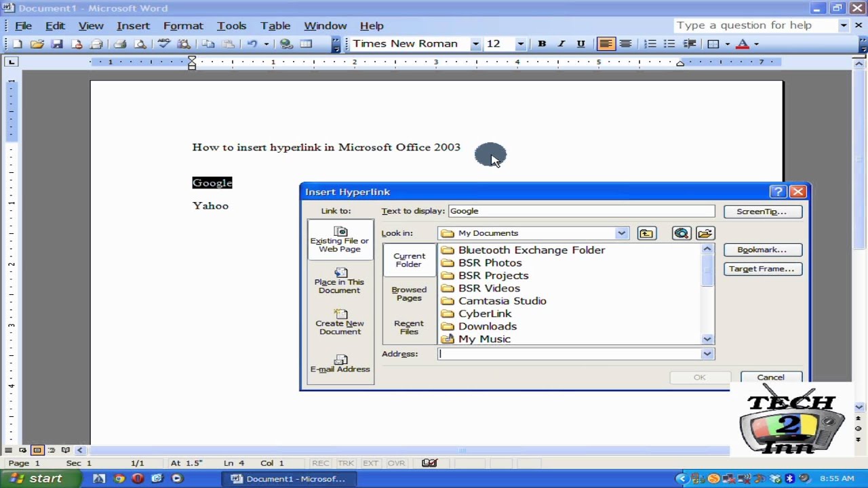Image resolution: width=868 pixels, height=488 pixels.
Task: Open Google Chrome from quick launch
Action: (119, 479)
